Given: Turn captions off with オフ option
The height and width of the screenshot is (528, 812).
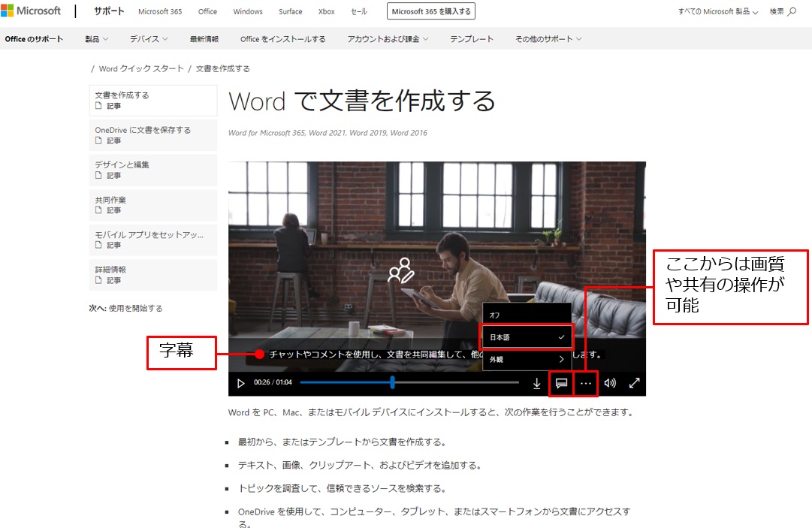Looking at the screenshot, I should pos(527,315).
